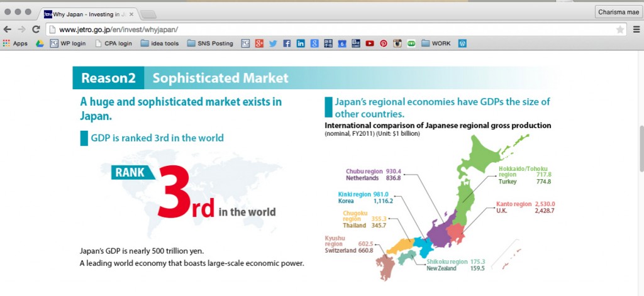This screenshot has width=644, height=296.
Task: Open the FG icon bookmark after SNS Posting
Action: (245, 43)
